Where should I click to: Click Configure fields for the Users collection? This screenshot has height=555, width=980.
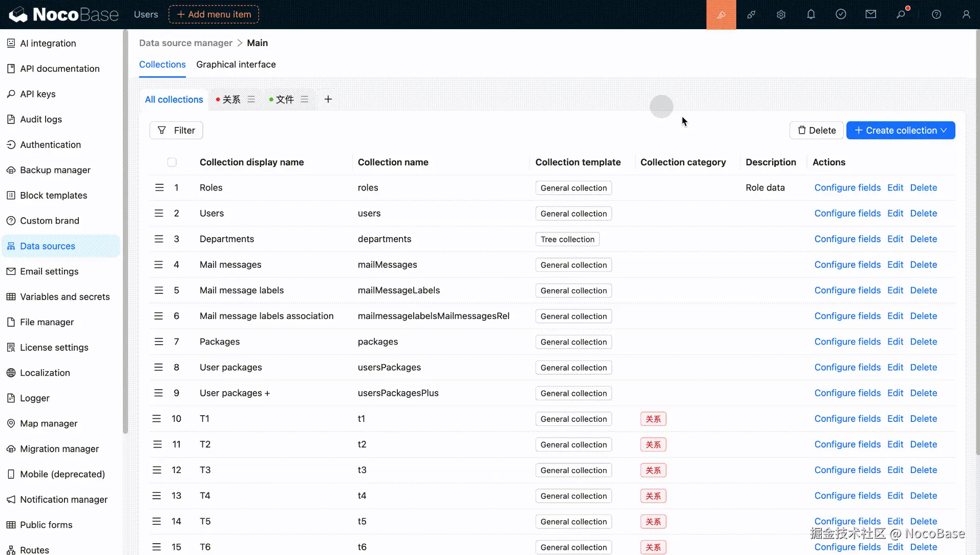(x=847, y=214)
